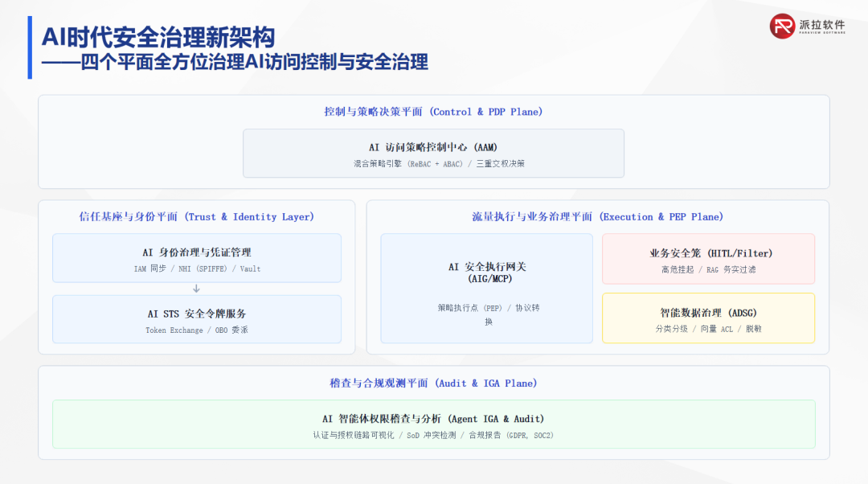The width and height of the screenshot is (868, 484).
Task: Click heading 稽查与合规观测平面 (Audit & IGA Plane)
Action: [x=433, y=384]
